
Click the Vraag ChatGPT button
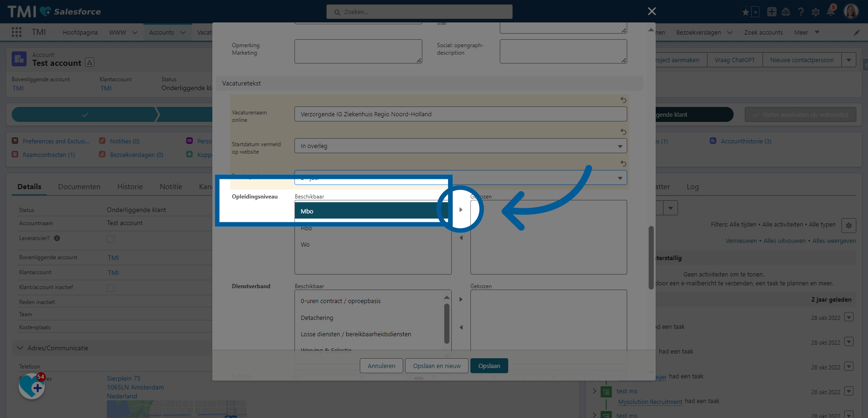[x=735, y=60]
